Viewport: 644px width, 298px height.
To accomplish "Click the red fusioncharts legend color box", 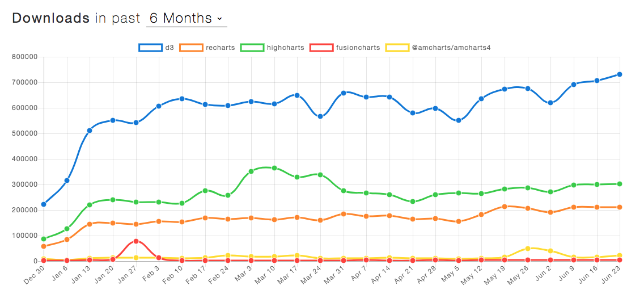I will (321, 48).
